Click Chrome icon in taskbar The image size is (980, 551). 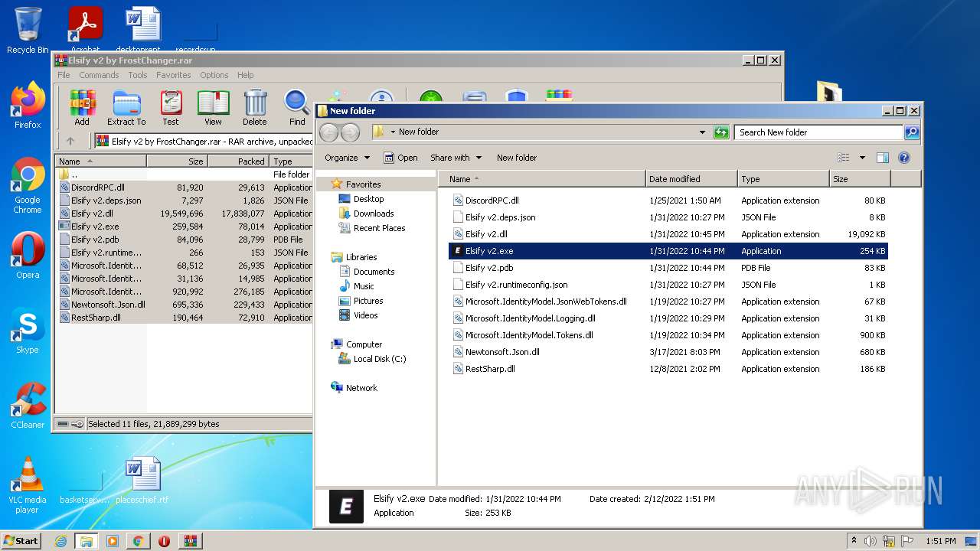tap(138, 541)
